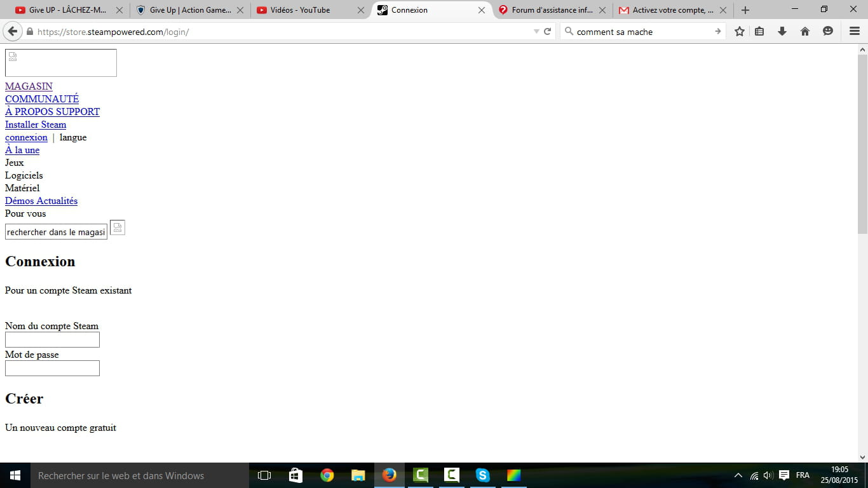Open the "langue" language selector
The height and width of the screenshot is (488, 868).
pos(73,137)
